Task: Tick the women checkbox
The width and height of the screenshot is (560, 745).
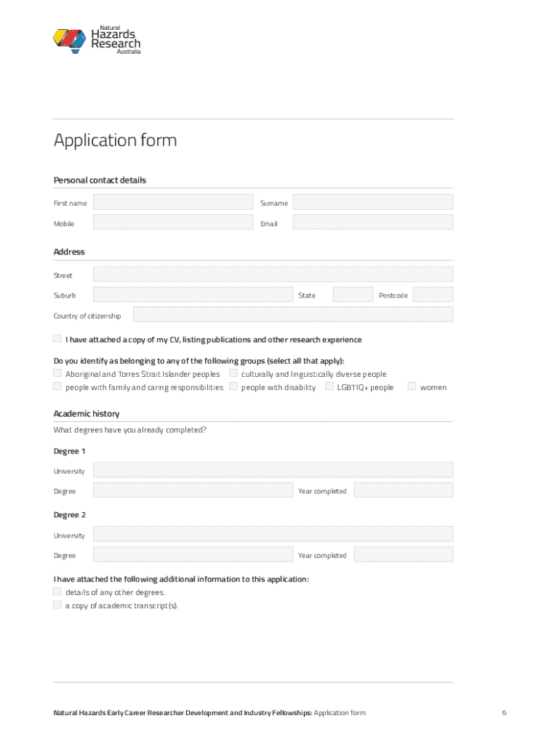Action: pyautogui.click(x=412, y=386)
